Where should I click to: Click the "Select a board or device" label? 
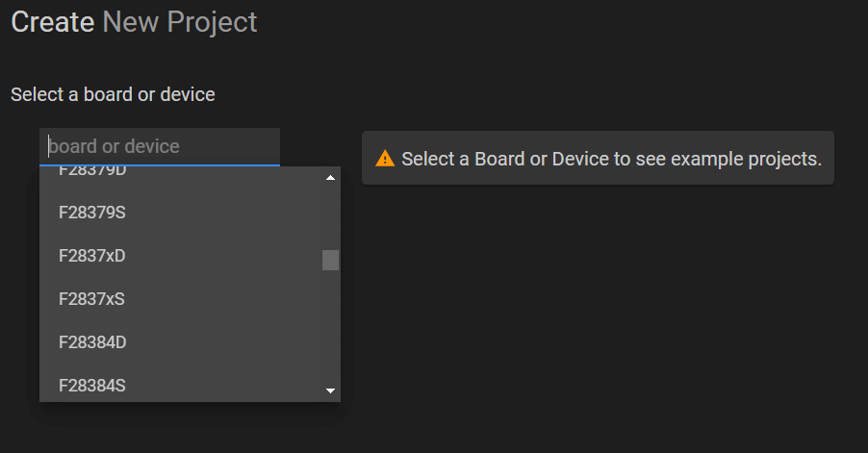pyautogui.click(x=113, y=95)
